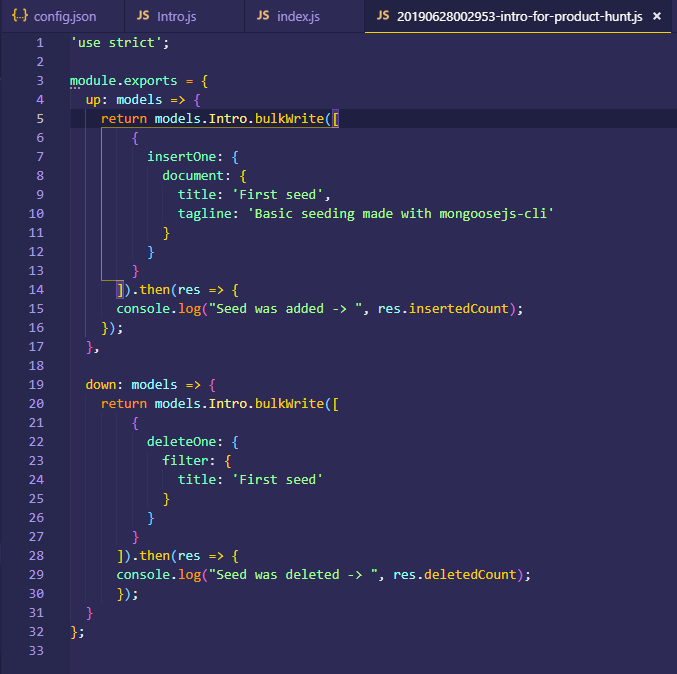
Task: Click 'First seed' string on line 9
Action: [x=277, y=195]
